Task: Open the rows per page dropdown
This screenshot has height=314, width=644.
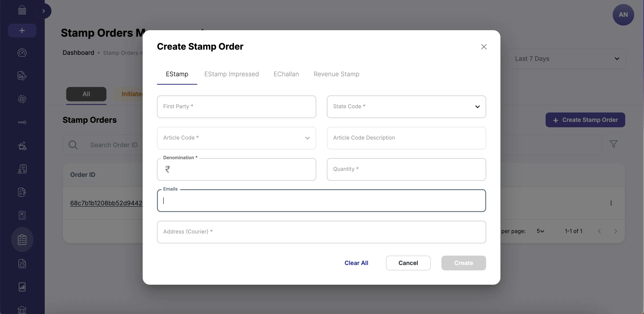Action: point(540,231)
